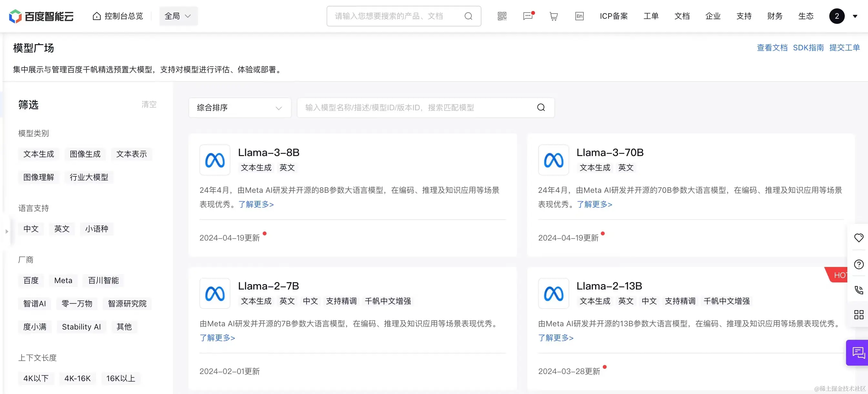The image size is (868, 394).
Task: Click the 查看文档 link
Action: tap(772, 48)
